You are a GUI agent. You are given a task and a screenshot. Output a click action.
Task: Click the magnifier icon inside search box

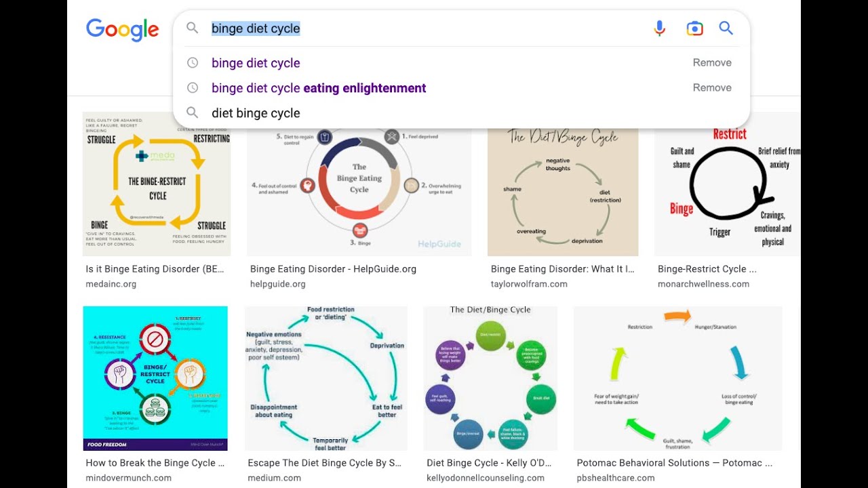click(x=193, y=28)
